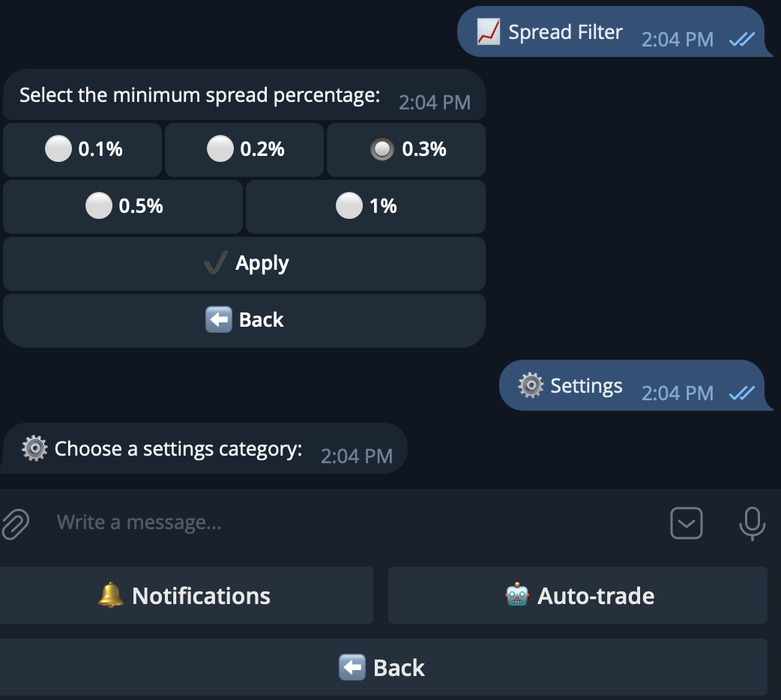This screenshot has height=700, width=781.
Task: Click the checkmark icon on the Apply button
Action: click(x=215, y=263)
